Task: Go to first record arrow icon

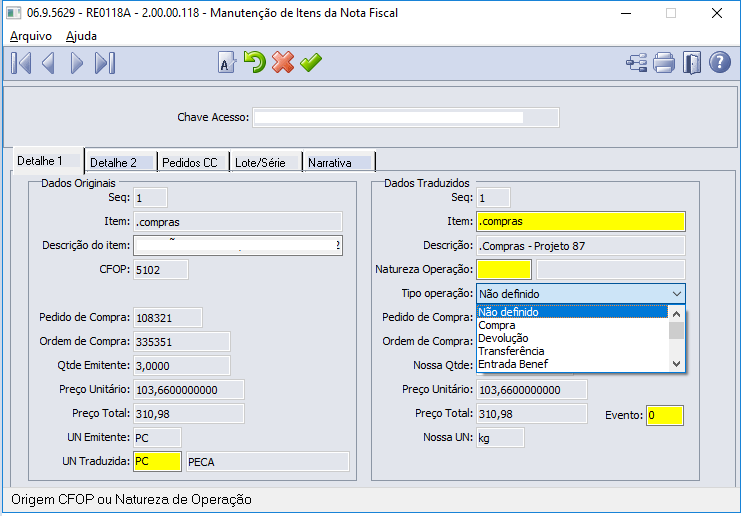Action: [21, 63]
